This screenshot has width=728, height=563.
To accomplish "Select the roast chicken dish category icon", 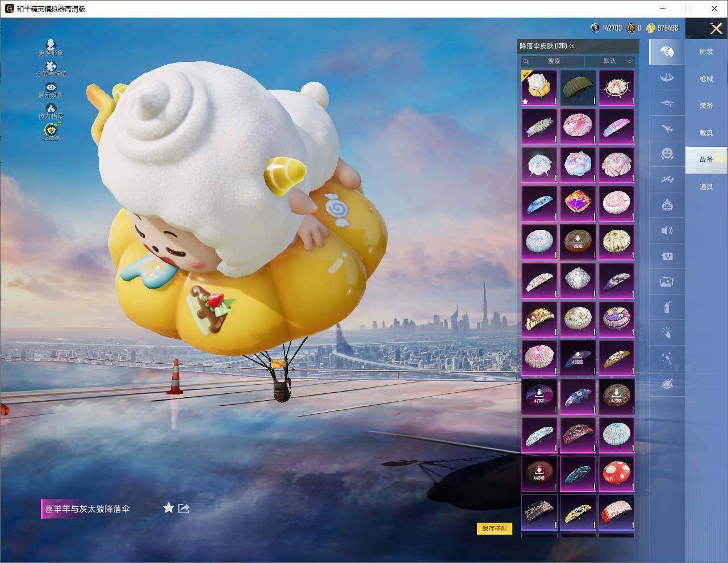I will (667, 384).
